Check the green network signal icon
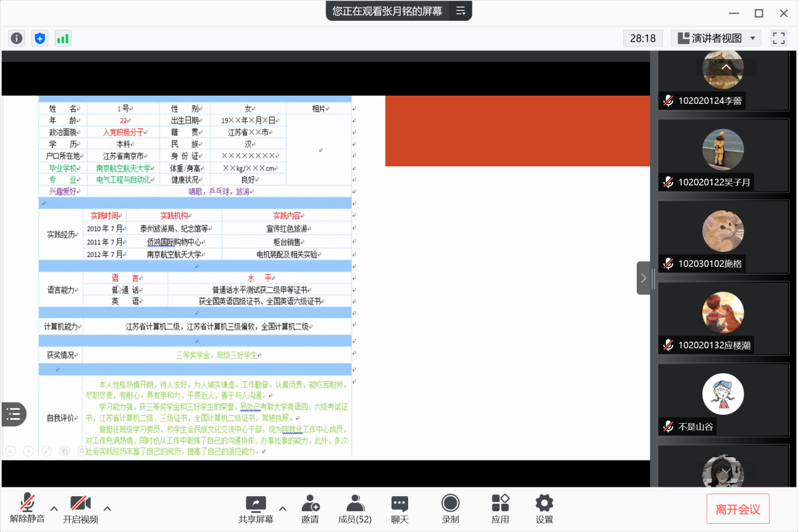This screenshot has width=798, height=532. 63,38
